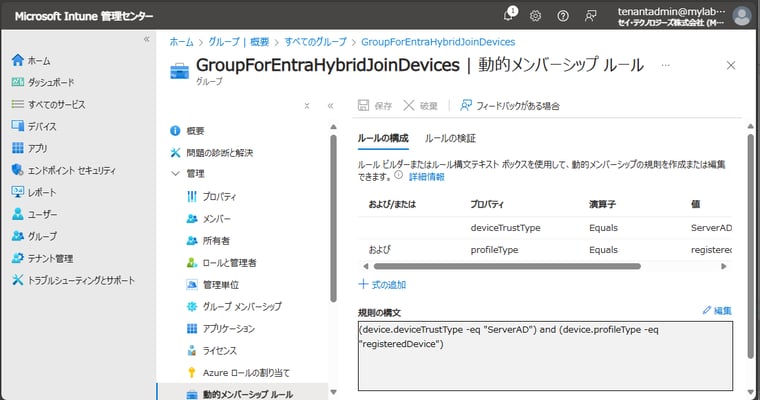Click info icon beside description text
Image resolution: width=760 pixels, height=400 pixels.
[398, 176]
